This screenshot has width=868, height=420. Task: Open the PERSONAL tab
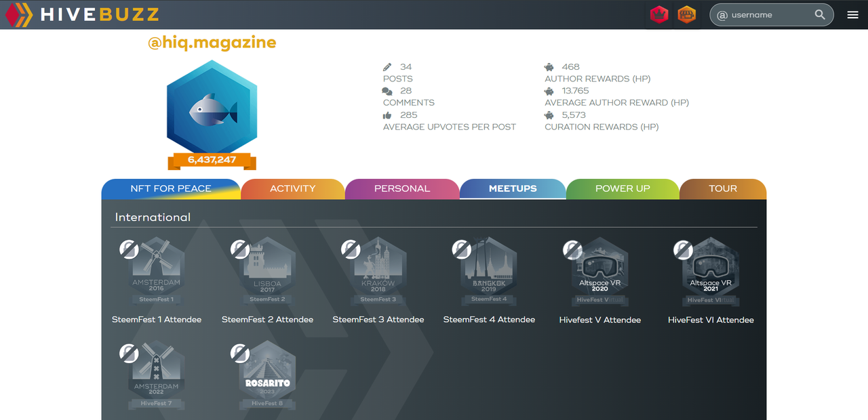point(402,189)
